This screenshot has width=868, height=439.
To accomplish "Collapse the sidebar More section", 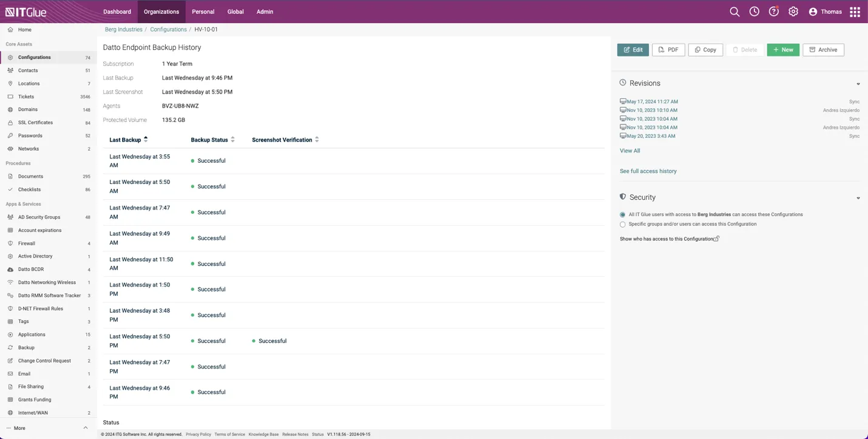I will (x=85, y=428).
